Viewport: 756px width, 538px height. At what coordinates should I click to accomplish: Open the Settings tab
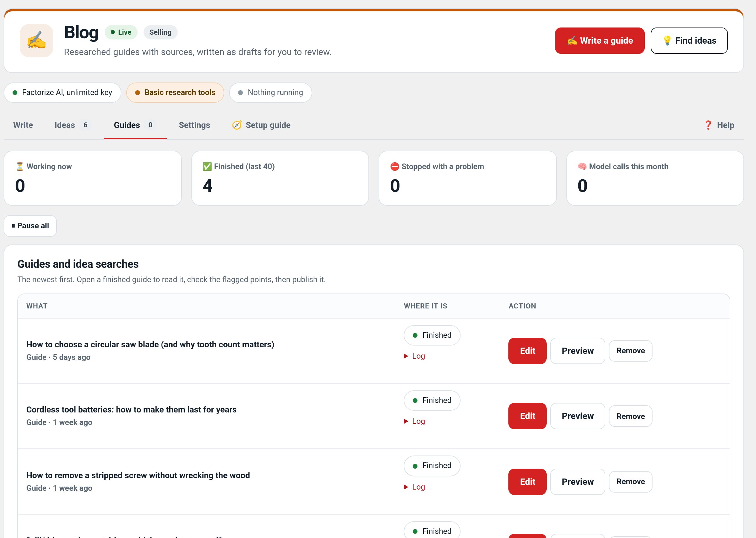(x=194, y=125)
